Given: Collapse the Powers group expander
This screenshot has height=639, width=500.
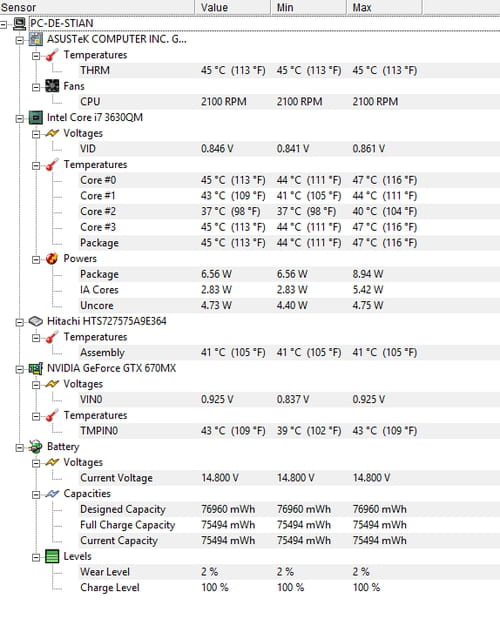Looking at the screenshot, I should tap(36, 260).
